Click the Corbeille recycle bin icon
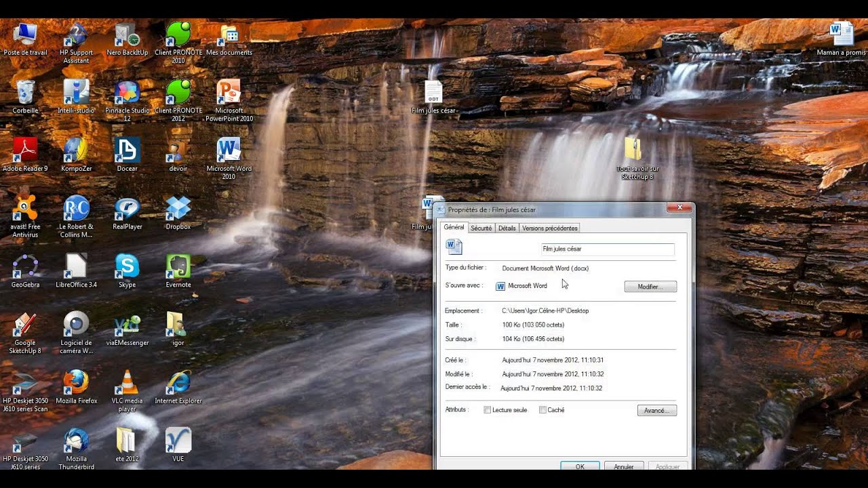The height and width of the screenshot is (488, 868). click(x=25, y=96)
